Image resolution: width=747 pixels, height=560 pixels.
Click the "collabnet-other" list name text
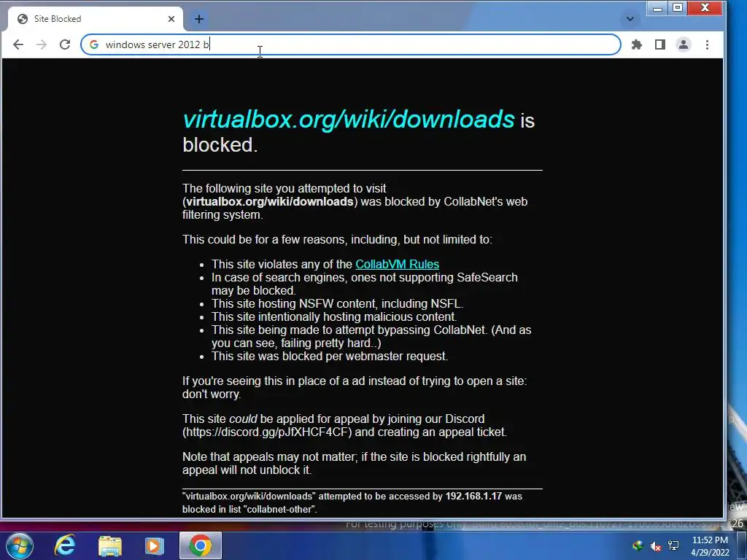279,510
